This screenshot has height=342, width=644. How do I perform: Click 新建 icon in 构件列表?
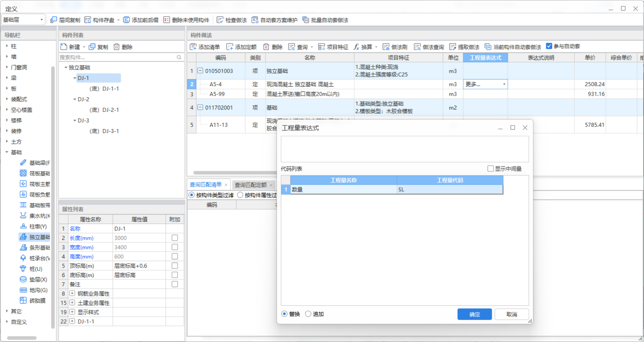point(64,47)
